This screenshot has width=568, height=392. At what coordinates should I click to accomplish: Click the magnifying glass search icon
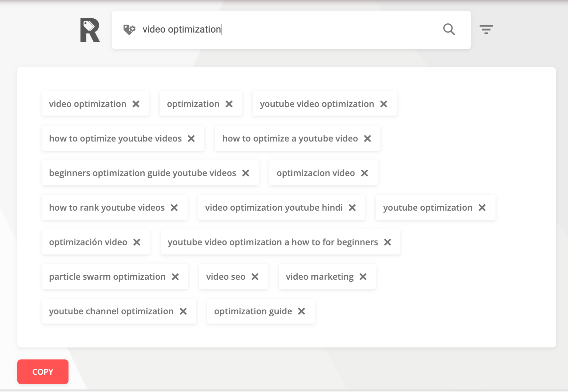449,30
